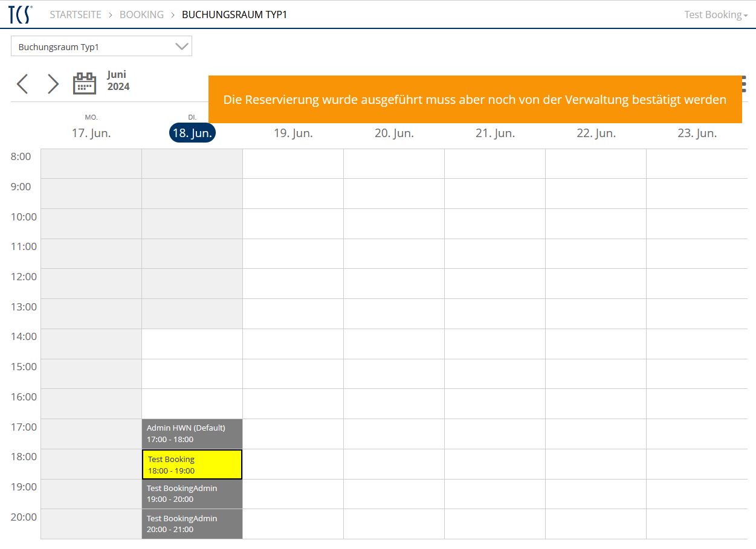
Task: Open the three-dot options menu
Action: pyautogui.click(x=744, y=84)
